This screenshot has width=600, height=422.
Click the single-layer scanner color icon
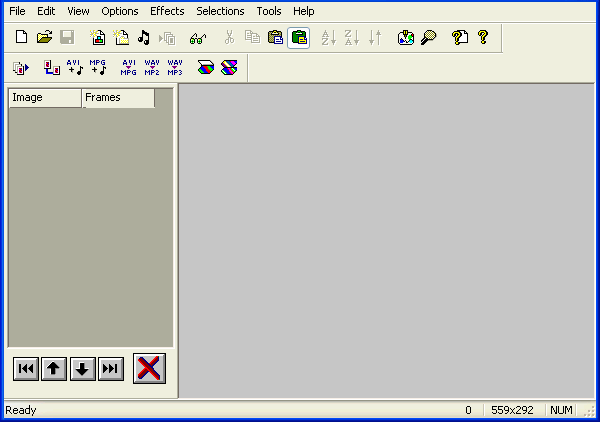pos(206,68)
